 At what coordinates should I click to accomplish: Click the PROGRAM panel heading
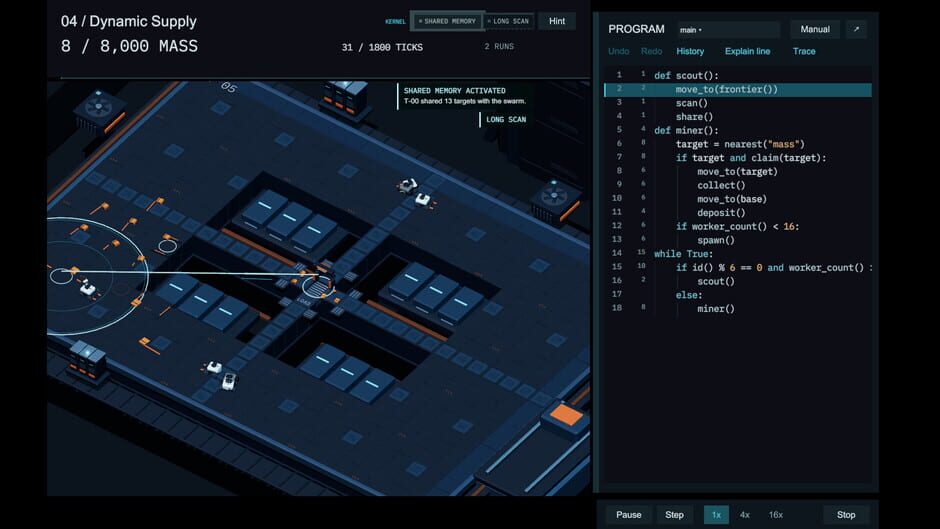[x=636, y=29]
